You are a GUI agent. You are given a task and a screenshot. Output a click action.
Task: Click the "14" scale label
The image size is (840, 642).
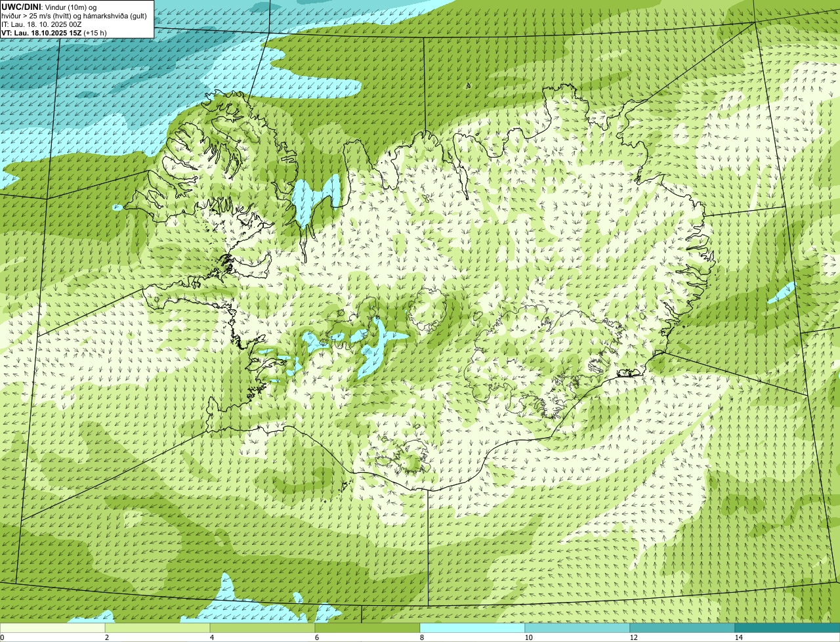(738, 637)
